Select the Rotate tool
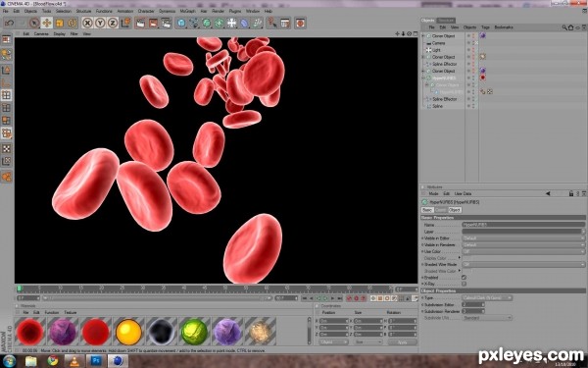The height and width of the screenshot is (368, 588). [72, 23]
